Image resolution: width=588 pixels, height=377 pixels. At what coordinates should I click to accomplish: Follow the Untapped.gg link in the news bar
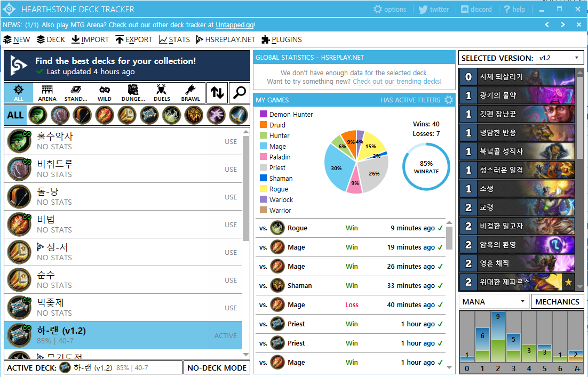pyautogui.click(x=235, y=25)
